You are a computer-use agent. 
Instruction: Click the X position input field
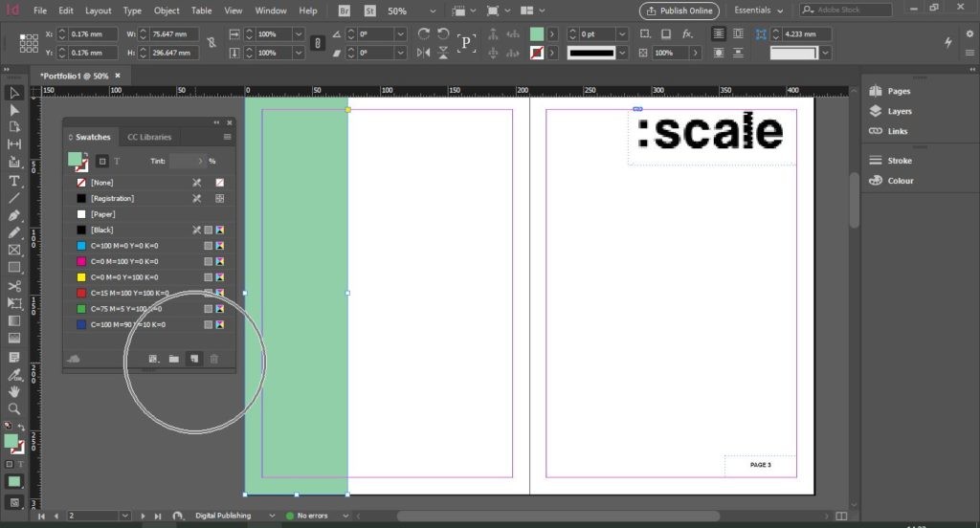(93, 33)
